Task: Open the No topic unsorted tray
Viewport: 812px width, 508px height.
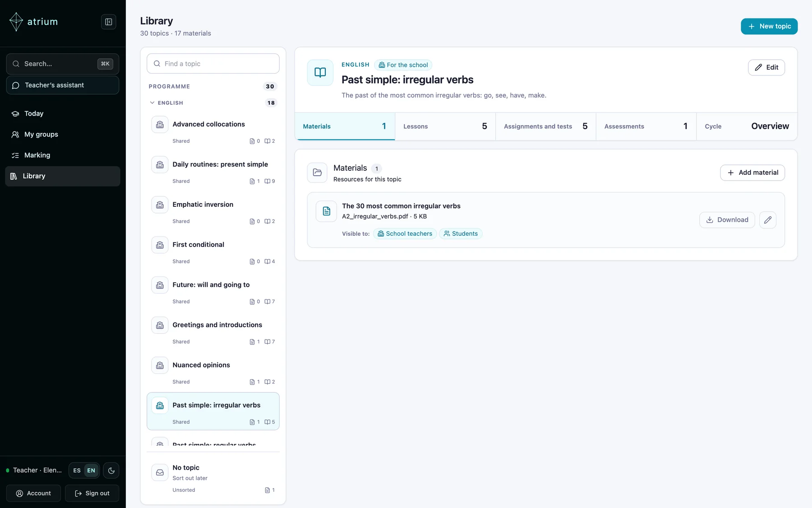Action: [x=213, y=478]
